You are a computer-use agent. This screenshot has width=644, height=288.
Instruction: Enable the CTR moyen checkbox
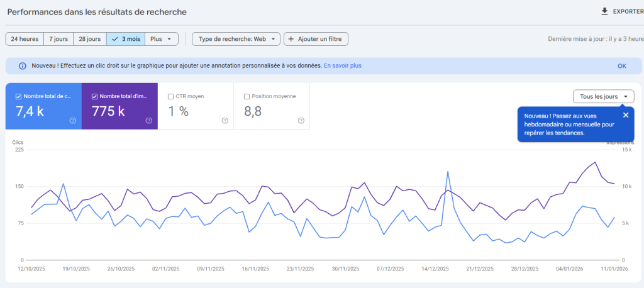171,97
